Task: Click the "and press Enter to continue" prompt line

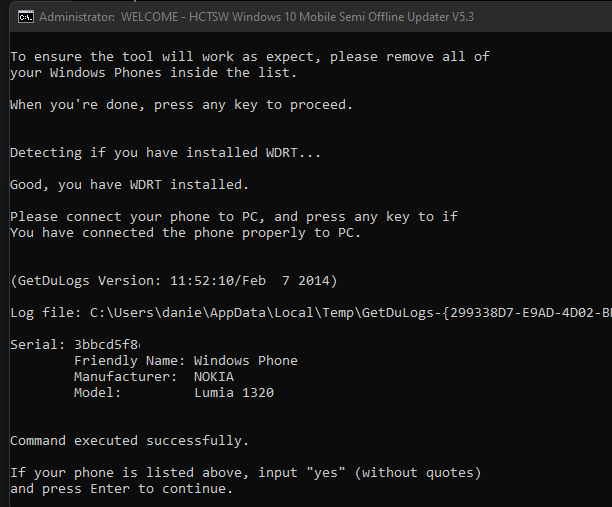Action: [122, 489]
